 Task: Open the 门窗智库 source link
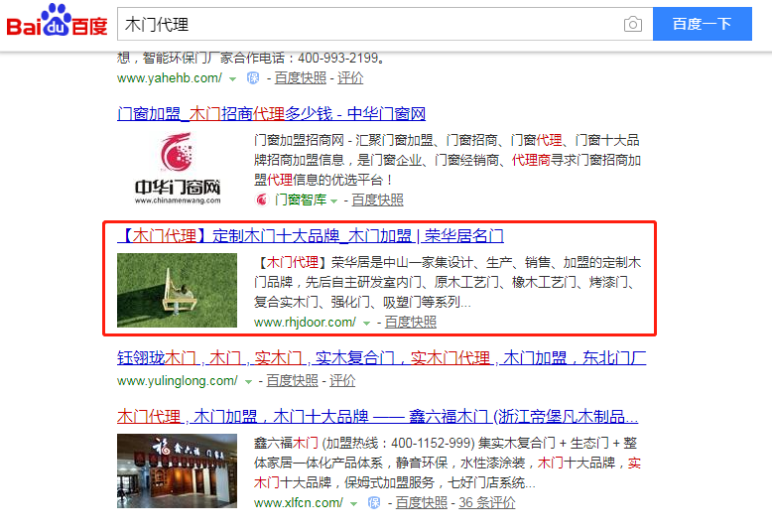pyautogui.click(x=301, y=199)
